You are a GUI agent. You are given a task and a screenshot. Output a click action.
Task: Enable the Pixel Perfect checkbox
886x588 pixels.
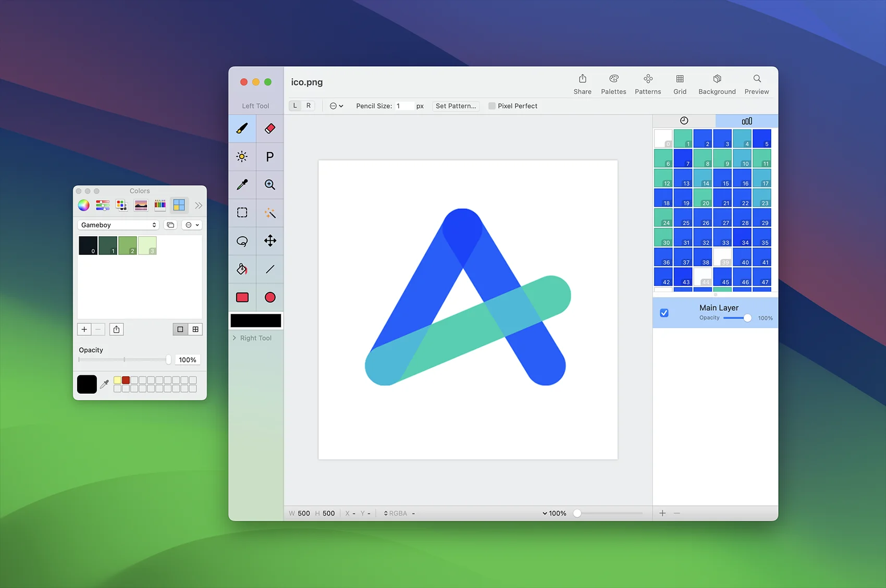[x=492, y=106]
